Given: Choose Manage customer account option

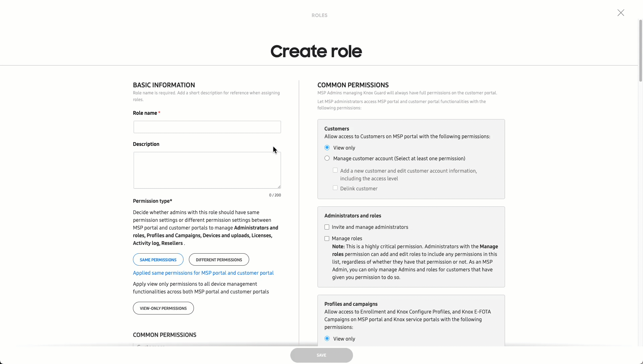Looking at the screenshot, I should coord(327,158).
